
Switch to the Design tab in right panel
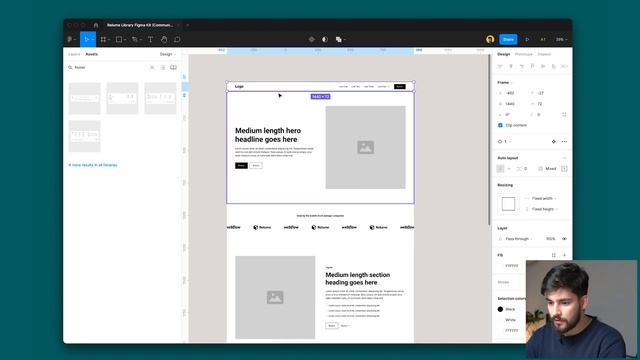503,54
